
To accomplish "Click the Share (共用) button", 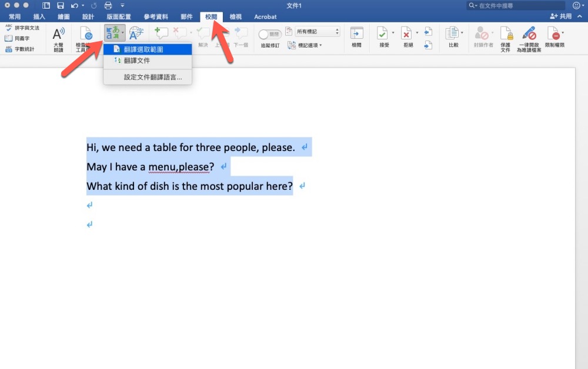I will pyautogui.click(x=560, y=16).
